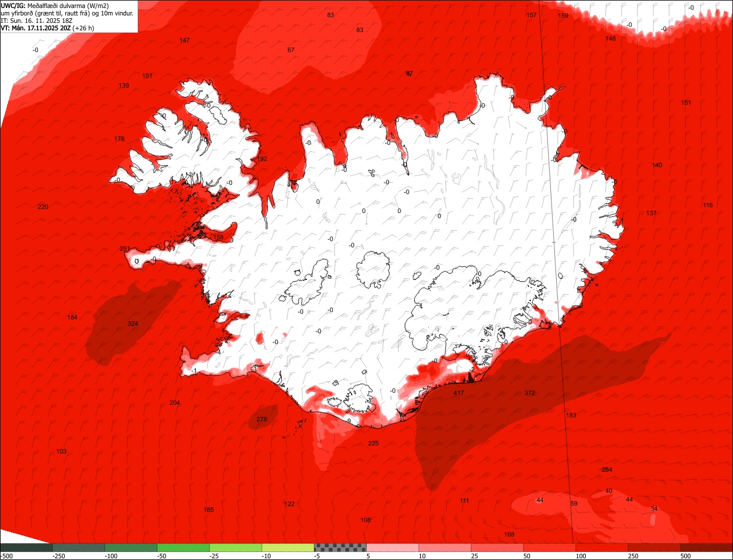733x560 pixels.
Task: Click the map value '372'
Action: (530, 393)
